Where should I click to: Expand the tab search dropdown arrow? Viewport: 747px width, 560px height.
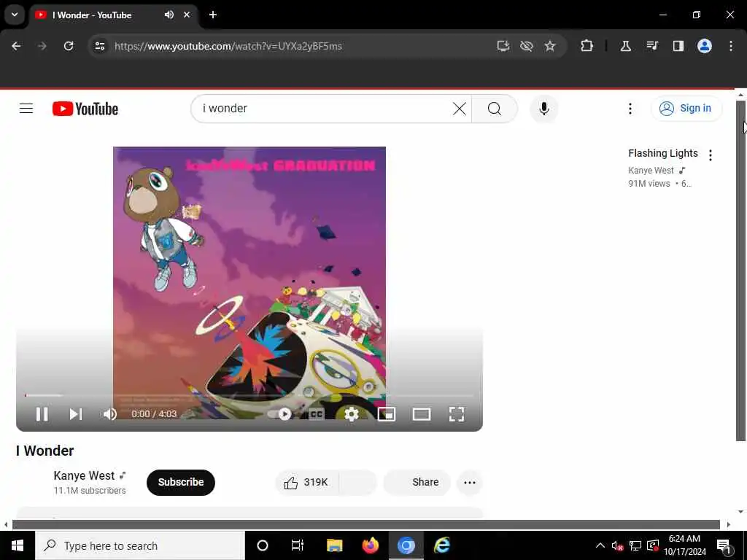point(15,15)
